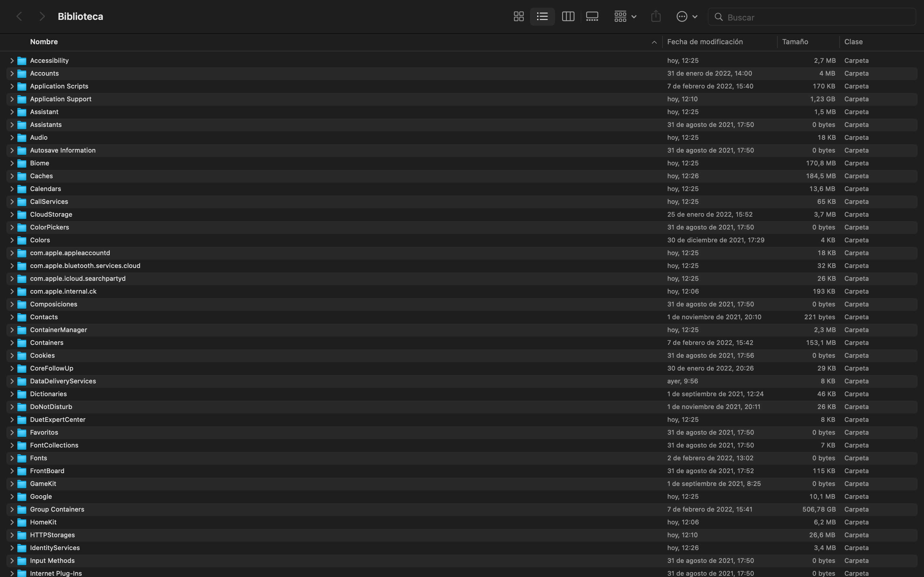Open the ellipsis action menu
924x577 pixels.
tap(687, 16)
